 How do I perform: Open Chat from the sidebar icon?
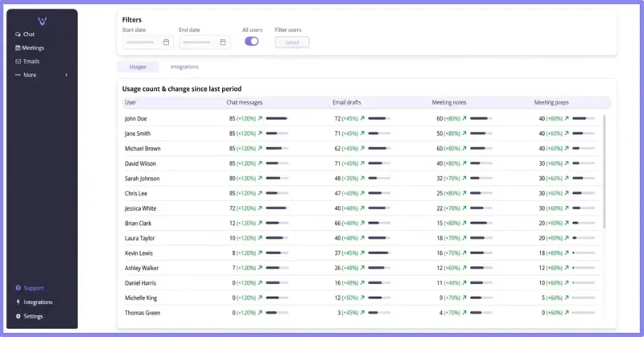point(18,35)
